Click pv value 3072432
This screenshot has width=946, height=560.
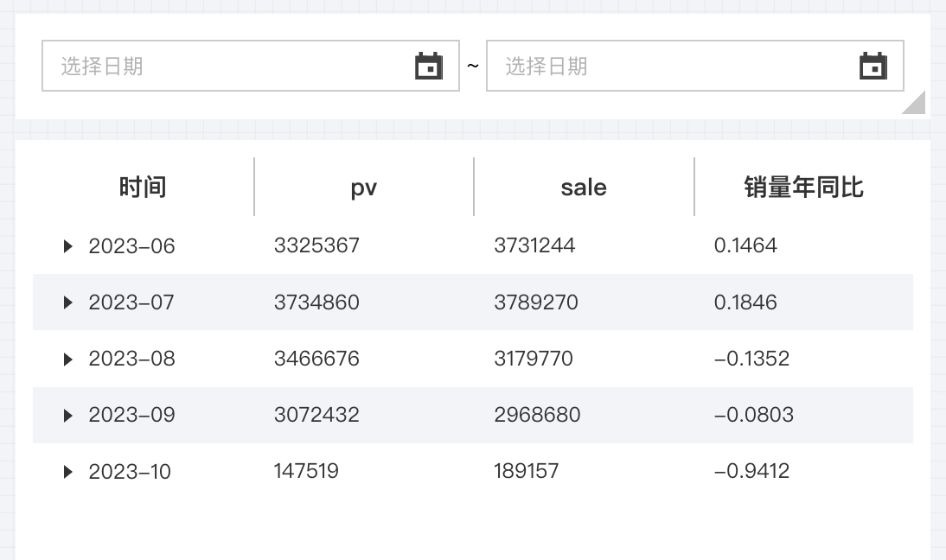[x=316, y=415]
